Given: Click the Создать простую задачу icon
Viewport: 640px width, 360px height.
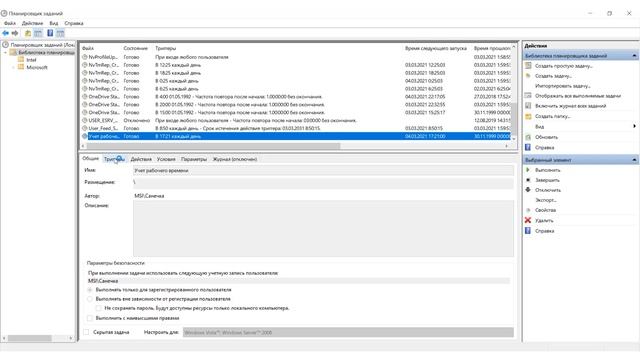Looking at the screenshot, I should [528, 66].
